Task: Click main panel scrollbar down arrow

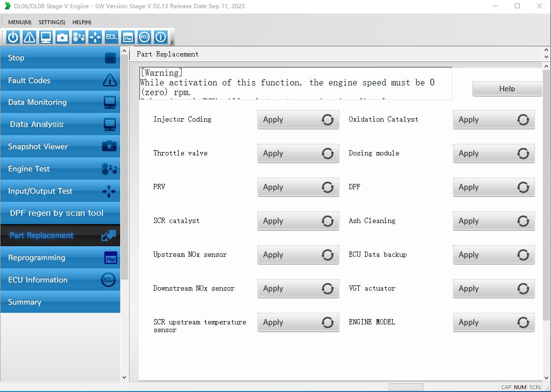Action: 547,377
